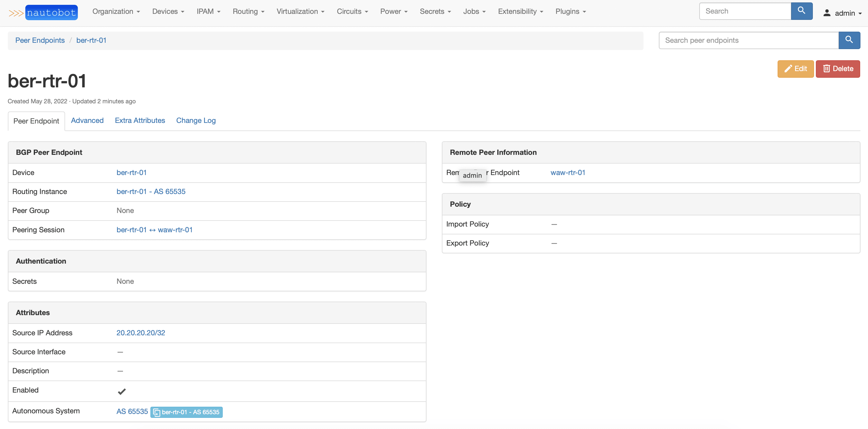The height and width of the screenshot is (429, 868).
Task: Switch to the Change Log tab
Action: pyautogui.click(x=196, y=121)
